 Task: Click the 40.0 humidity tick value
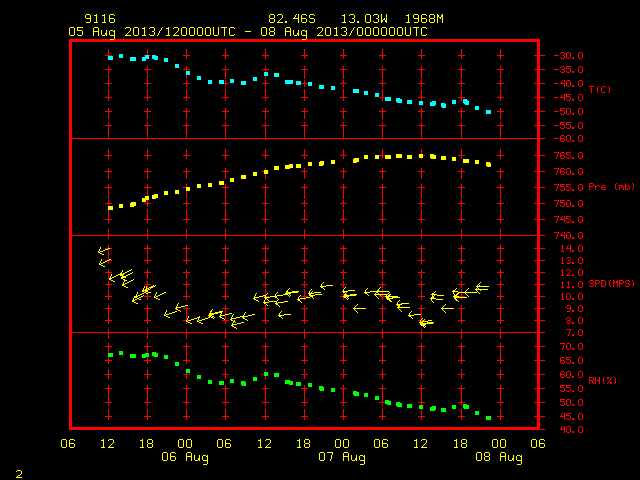(572, 430)
